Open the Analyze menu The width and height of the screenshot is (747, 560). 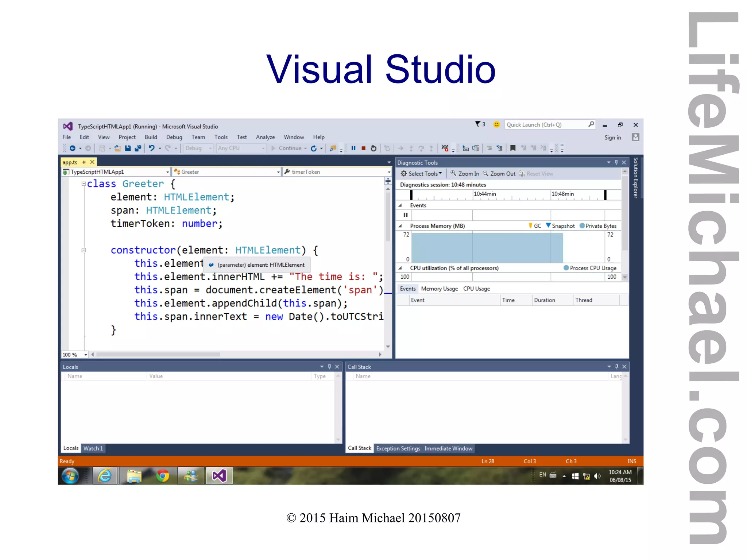[x=266, y=137]
